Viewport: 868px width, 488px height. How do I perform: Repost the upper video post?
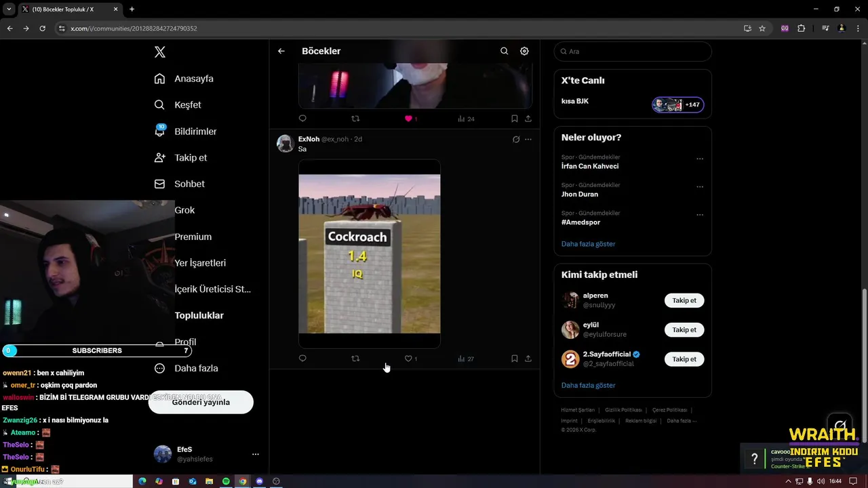click(355, 119)
